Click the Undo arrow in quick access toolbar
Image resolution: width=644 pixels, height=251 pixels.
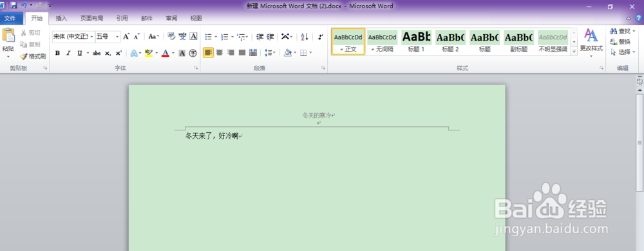point(24,5)
